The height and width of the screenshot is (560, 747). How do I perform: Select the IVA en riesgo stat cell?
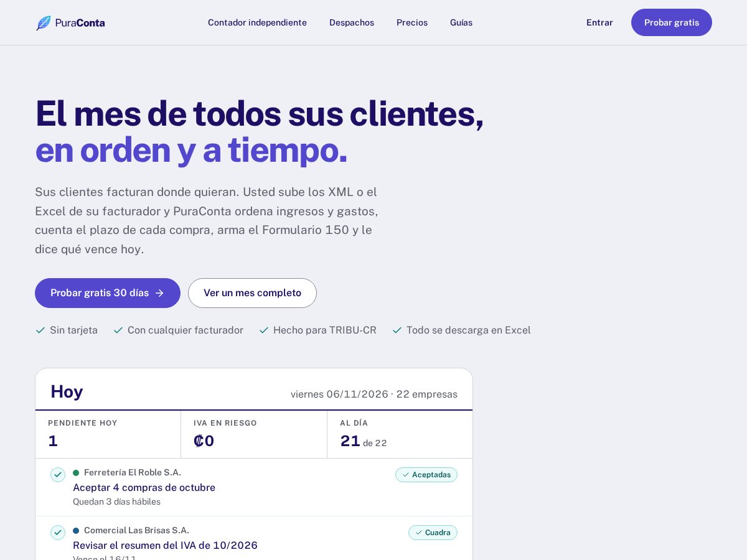click(x=254, y=434)
